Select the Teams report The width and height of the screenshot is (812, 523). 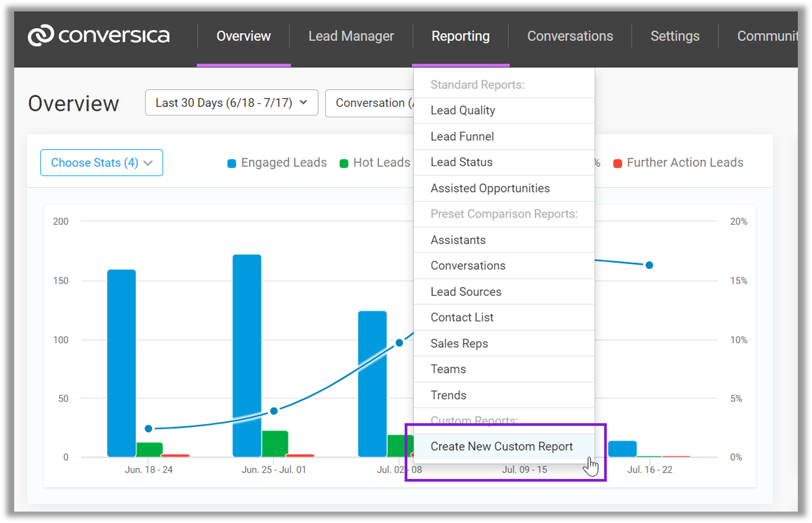tap(504, 369)
